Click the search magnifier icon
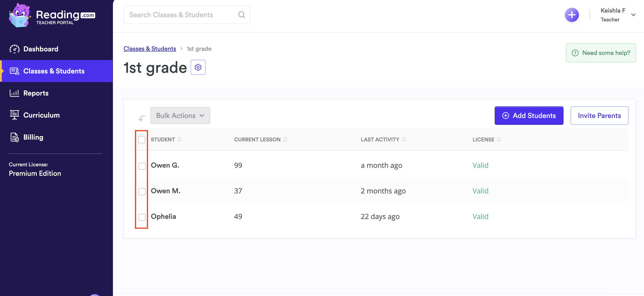644x296 pixels. [x=241, y=15]
